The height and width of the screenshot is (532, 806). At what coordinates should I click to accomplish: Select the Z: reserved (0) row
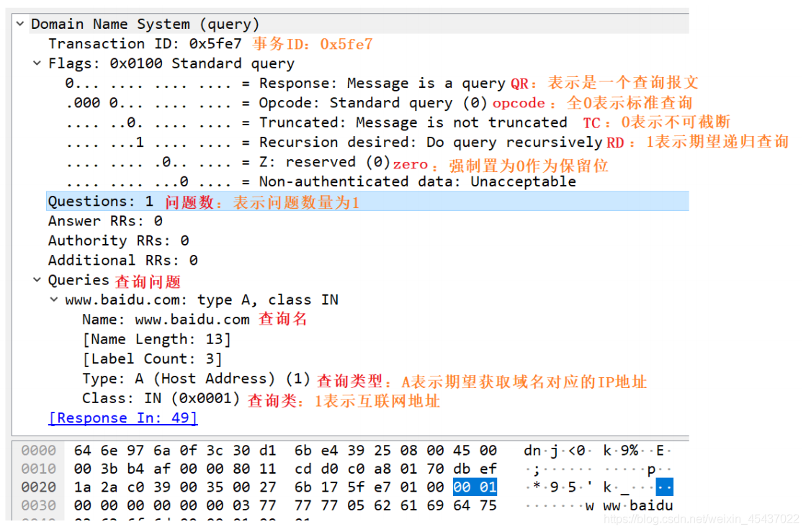(x=228, y=162)
